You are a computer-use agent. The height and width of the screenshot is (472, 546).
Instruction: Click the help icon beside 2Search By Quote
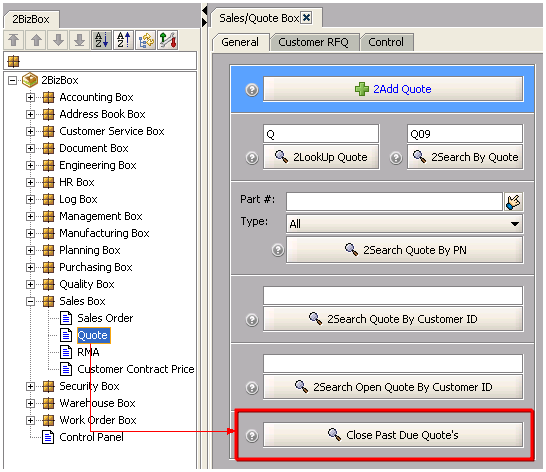click(x=396, y=158)
